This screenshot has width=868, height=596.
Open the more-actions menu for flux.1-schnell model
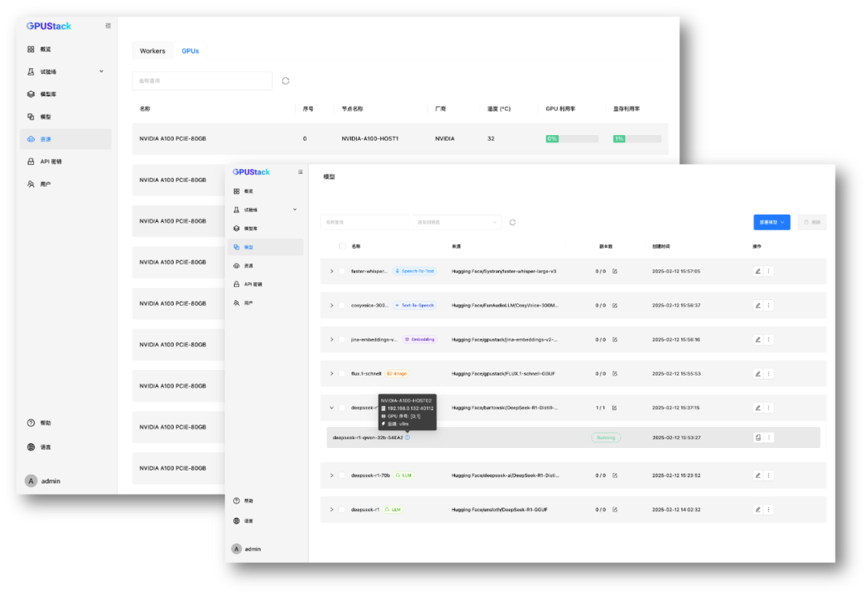tap(768, 373)
